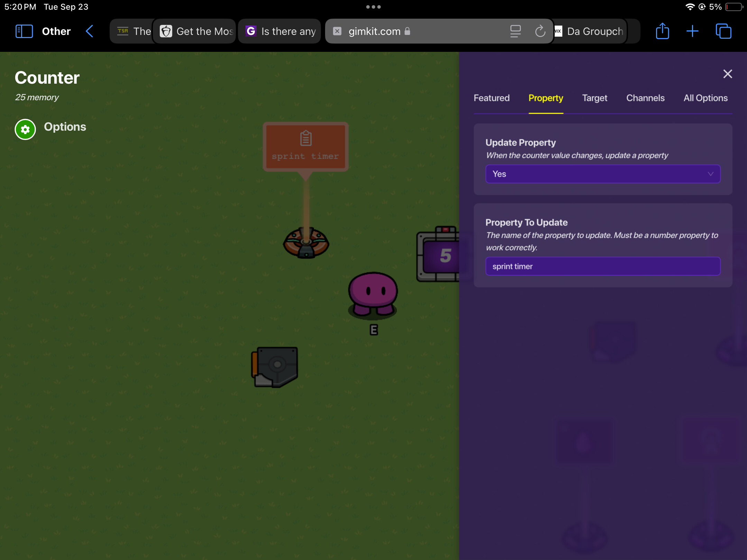
Task: Open the All Options tab
Action: (x=705, y=98)
